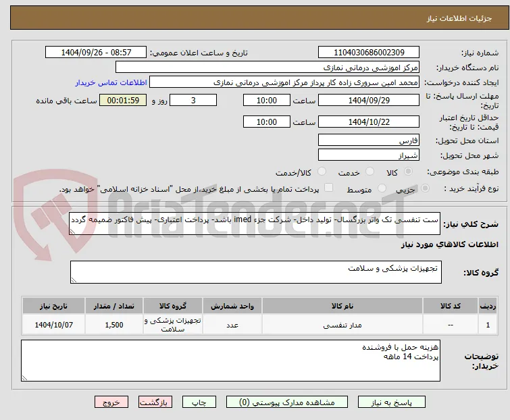Click the اطلاعات کالاهای مورد نیاز heading
Image resolution: width=510 pixels, height=420 pixels.
pyautogui.click(x=449, y=244)
